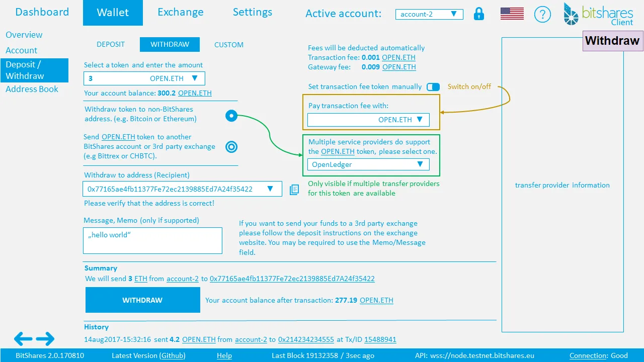Select Send to another BitShares account radio
This screenshot has width=644, height=362.
click(x=231, y=147)
